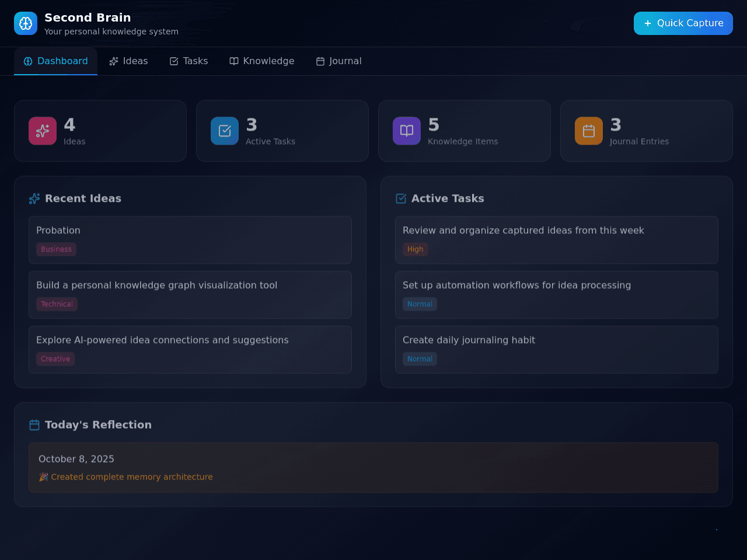This screenshot has height=560, width=747.
Task: Open the Dashboard tab
Action: (x=55, y=61)
